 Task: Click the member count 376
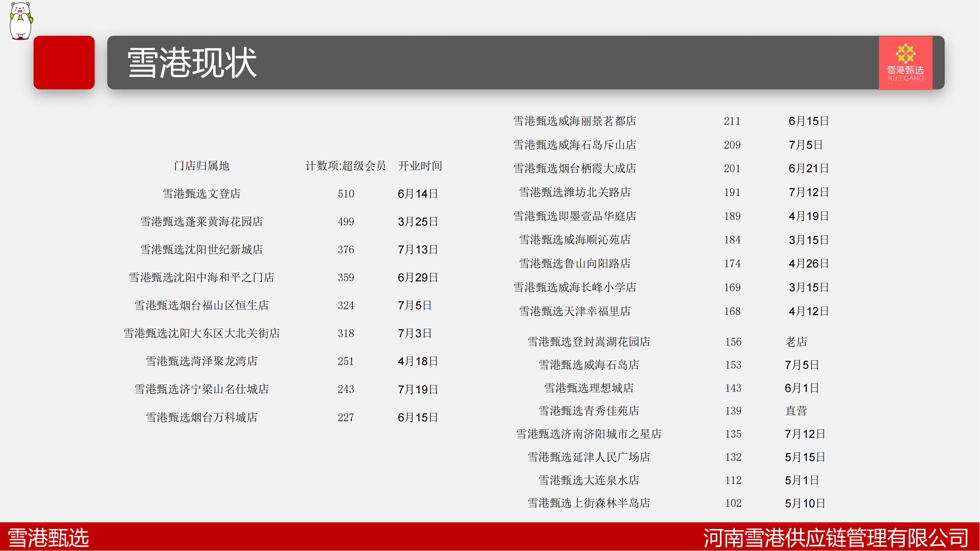click(346, 249)
